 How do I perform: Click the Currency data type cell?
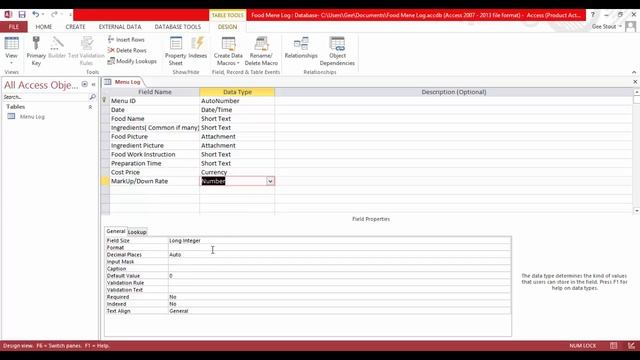click(237, 172)
